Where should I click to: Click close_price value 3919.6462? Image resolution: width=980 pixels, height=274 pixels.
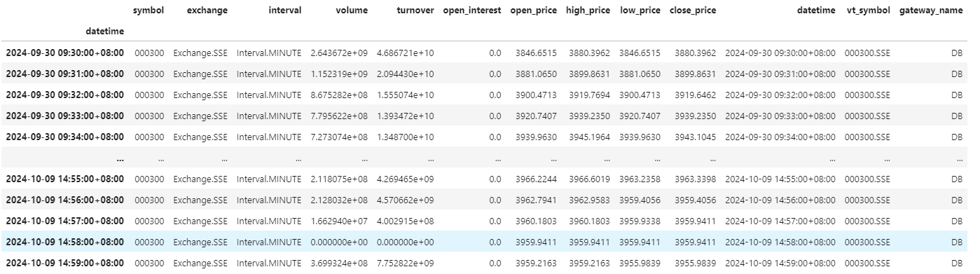click(695, 95)
